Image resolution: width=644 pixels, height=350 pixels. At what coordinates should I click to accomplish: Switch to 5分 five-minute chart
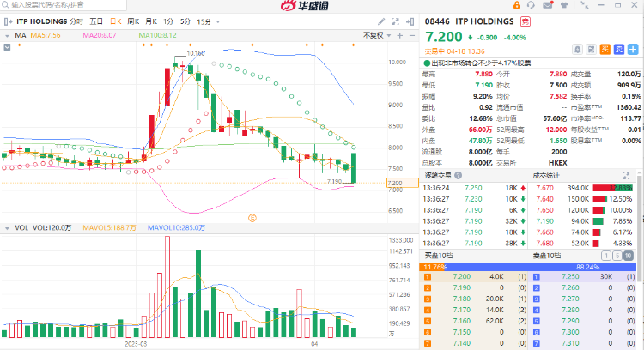coord(185,21)
